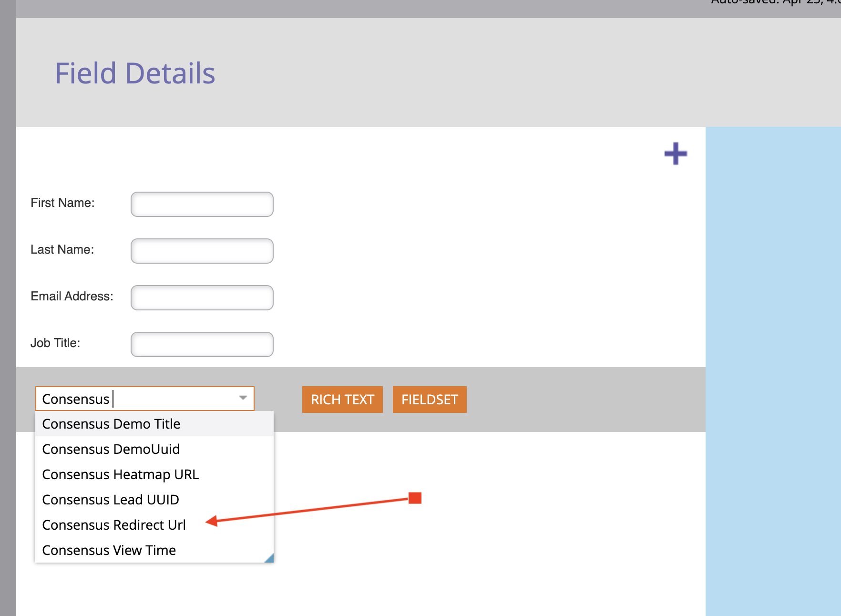Click the Job Title input field
841x616 pixels.
click(x=202, y=344)
